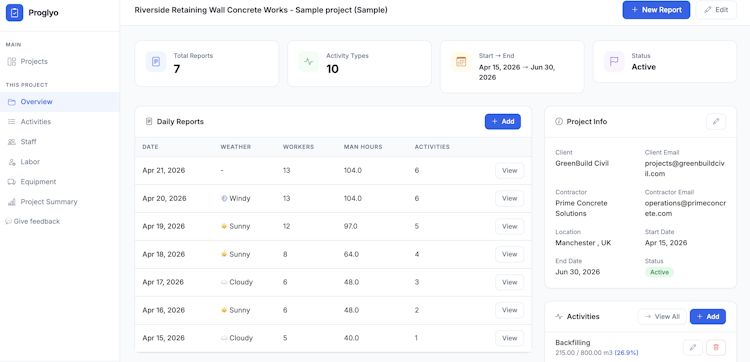Add a daily report

tap(503, 121)
